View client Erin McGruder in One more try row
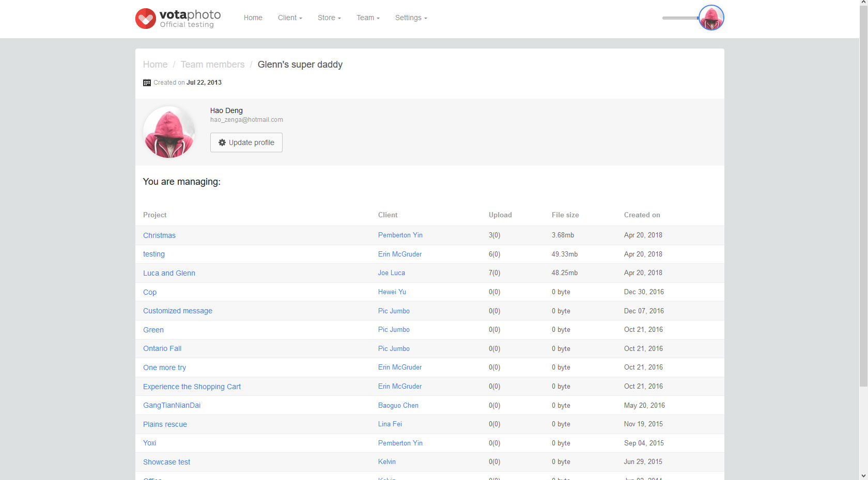The width and height of the screenshot is (868, 480). [x=400, y=367]
